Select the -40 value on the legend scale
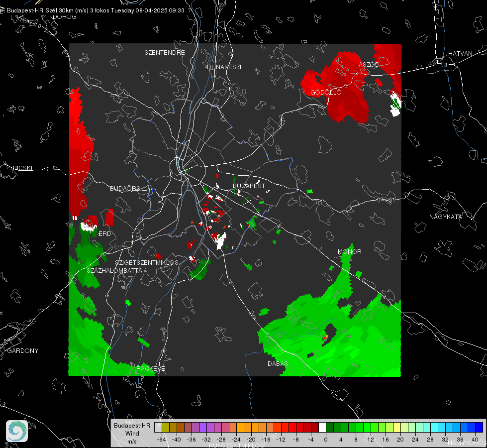The height and width of the screenshot is (448, 487). [x=177, y=440]
